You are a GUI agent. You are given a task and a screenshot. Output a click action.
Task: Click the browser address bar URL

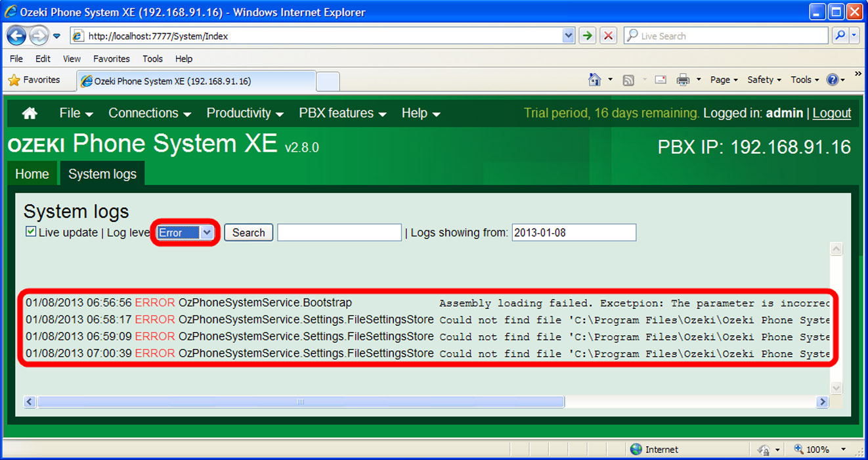pyautogui.click(x=315, y=36)
